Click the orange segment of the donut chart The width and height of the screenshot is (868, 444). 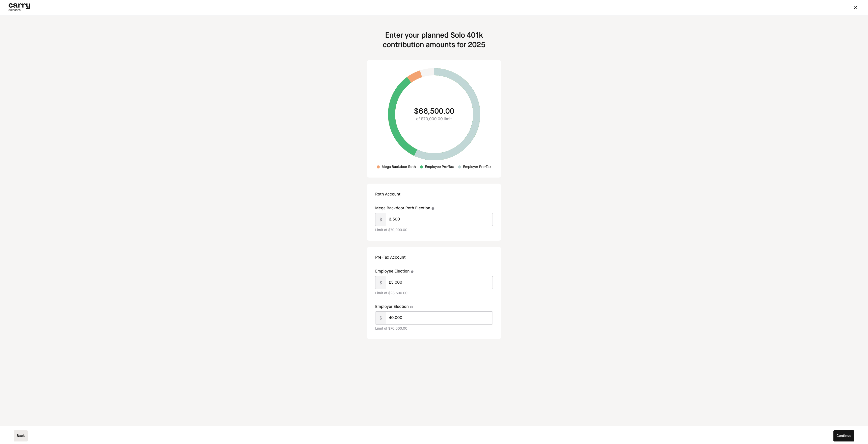pos(415,76)
